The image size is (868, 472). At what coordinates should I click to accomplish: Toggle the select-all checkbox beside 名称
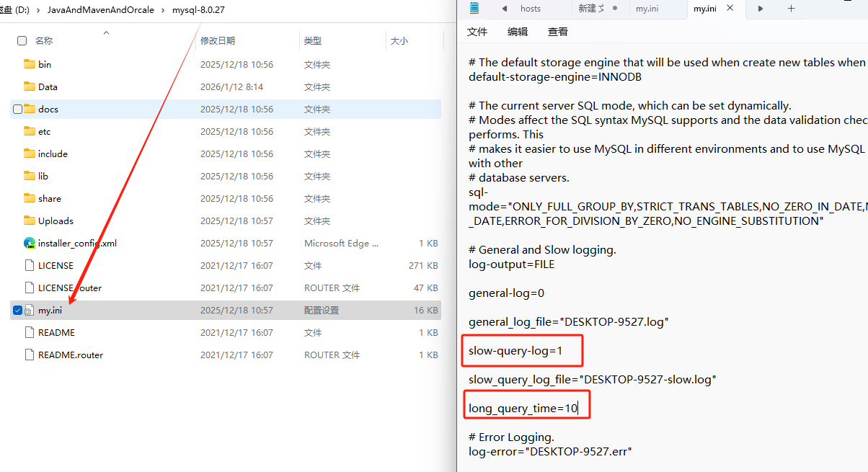(x=22, y=41)
